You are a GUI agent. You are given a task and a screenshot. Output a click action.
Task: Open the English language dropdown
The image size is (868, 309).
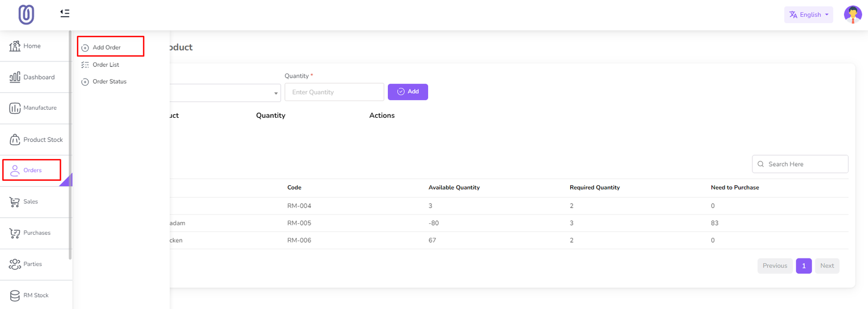[808, 15]
